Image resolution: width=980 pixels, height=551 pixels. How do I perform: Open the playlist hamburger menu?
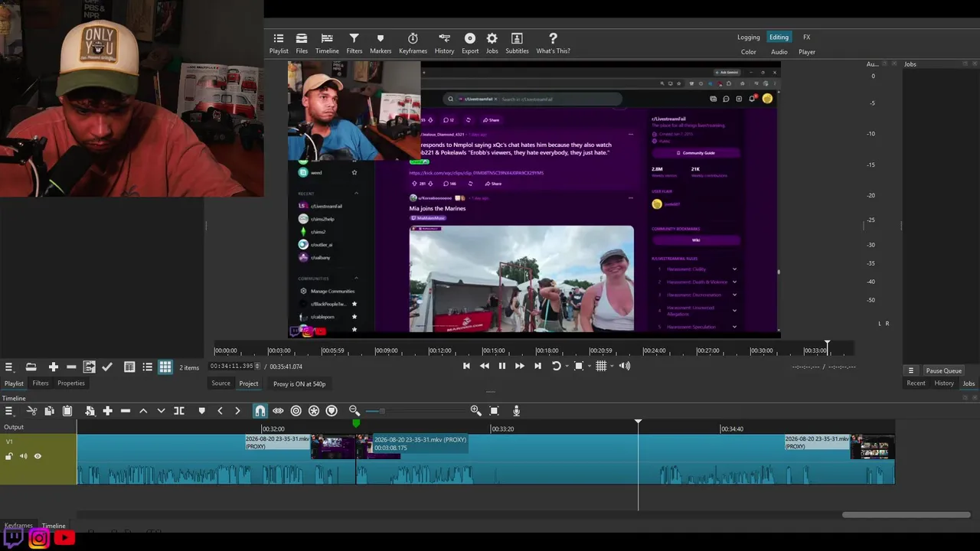click(x=9, y=367)
